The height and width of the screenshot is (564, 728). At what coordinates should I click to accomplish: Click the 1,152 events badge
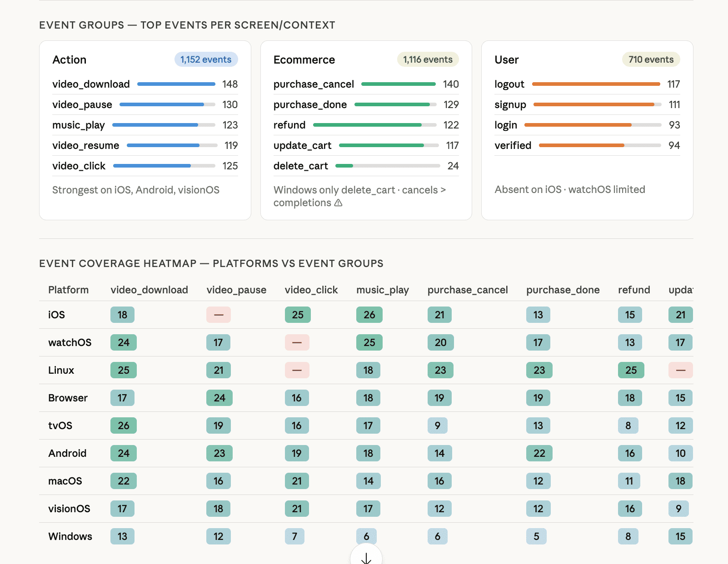tap(206, 59)
